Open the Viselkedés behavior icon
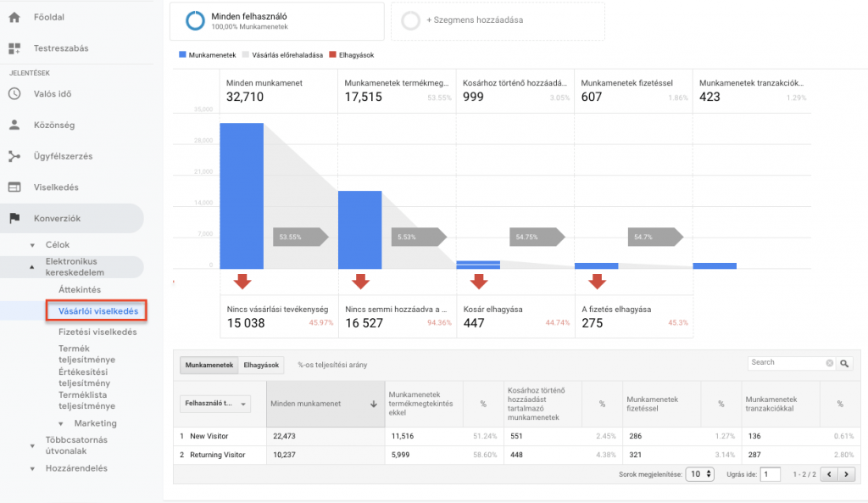 [14, 187]
